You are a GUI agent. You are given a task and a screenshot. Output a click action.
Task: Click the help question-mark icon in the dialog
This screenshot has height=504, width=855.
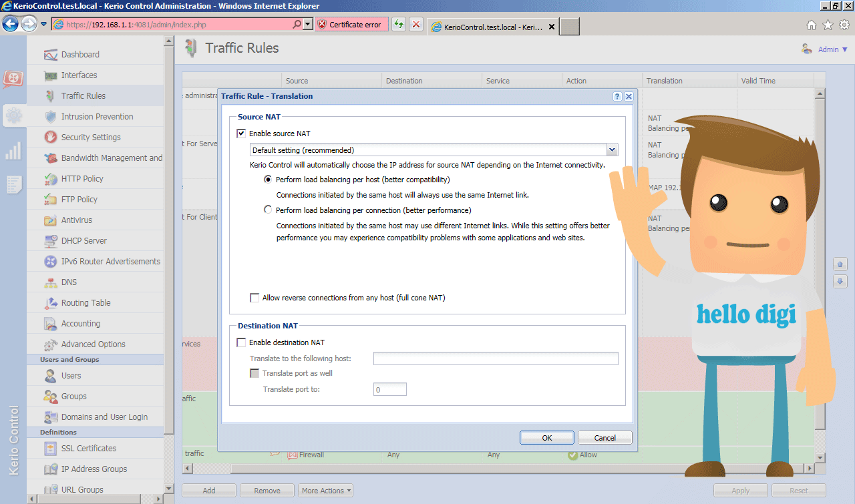click(617, 96)
